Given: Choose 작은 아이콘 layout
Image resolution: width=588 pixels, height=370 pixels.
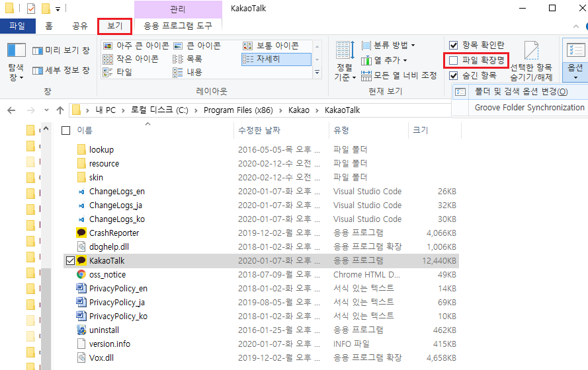Looking at the screenshot, I should (130, 59).
